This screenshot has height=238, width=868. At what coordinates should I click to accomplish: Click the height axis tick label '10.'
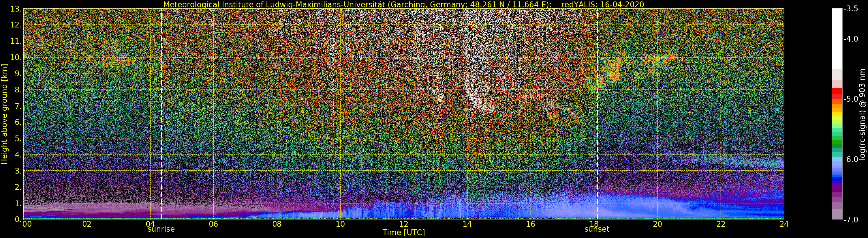[16, 57]
